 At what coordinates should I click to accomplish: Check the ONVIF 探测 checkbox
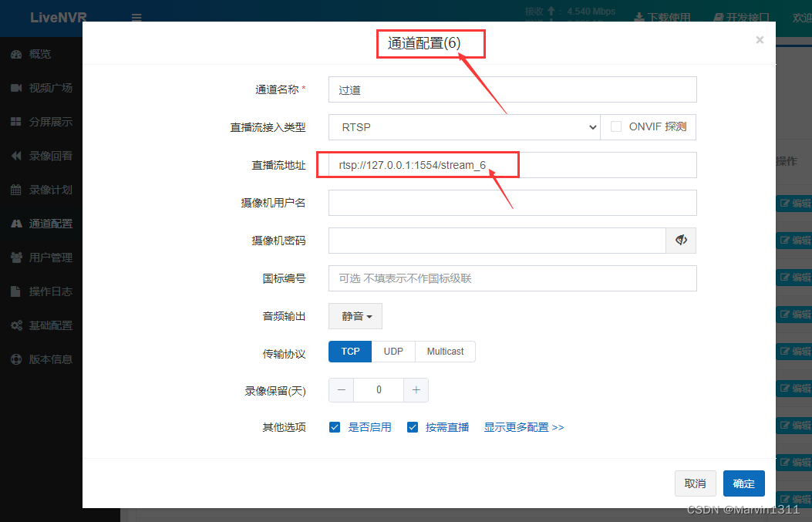(615, 127)
